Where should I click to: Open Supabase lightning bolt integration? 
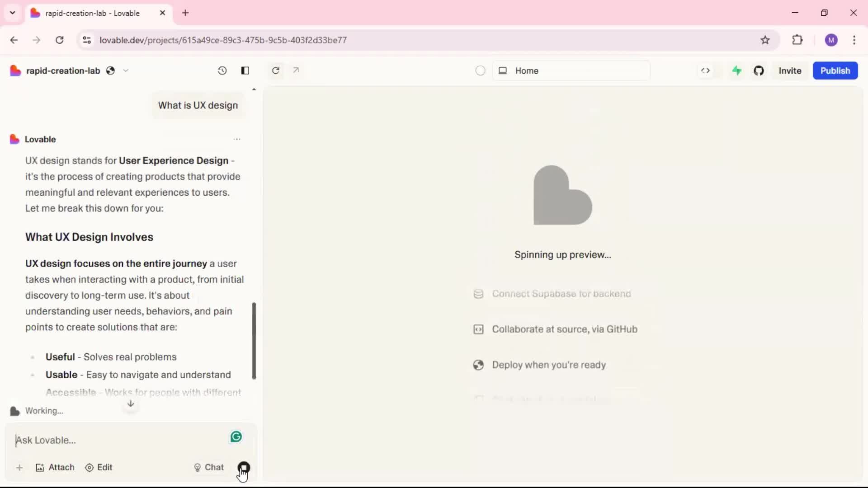pyautogui.click(x=737, y=70)
